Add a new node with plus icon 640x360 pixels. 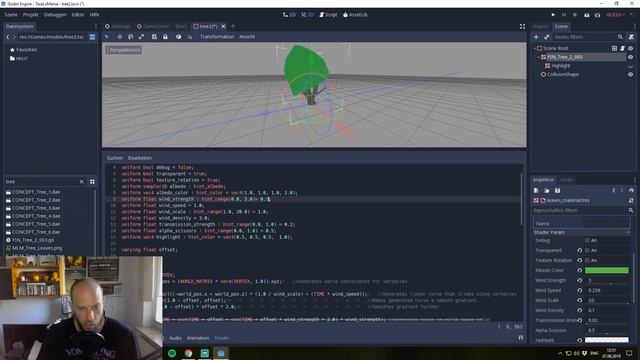536,37
